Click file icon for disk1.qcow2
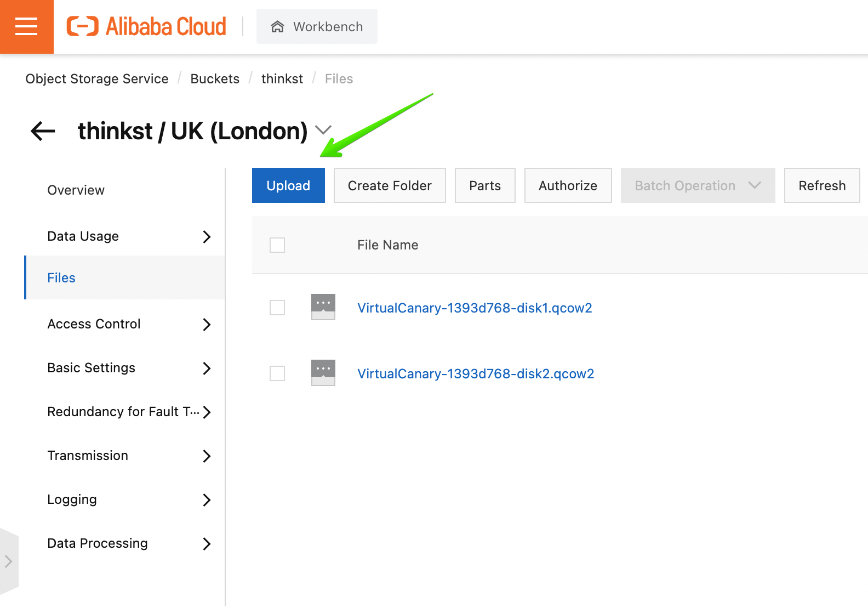Image resolution: width=868 pixels, height=613 pixels. (323, 307)
